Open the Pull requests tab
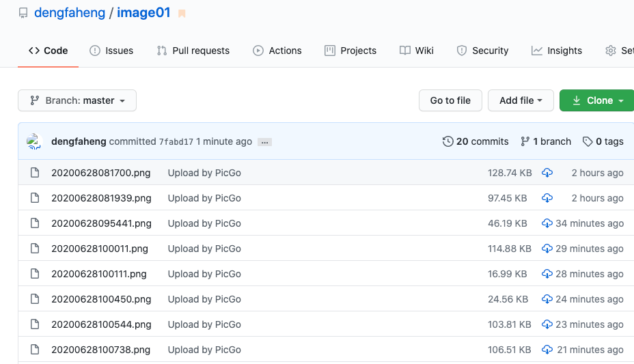This screenshot has height=364, width=634. (x=193, y=51)
